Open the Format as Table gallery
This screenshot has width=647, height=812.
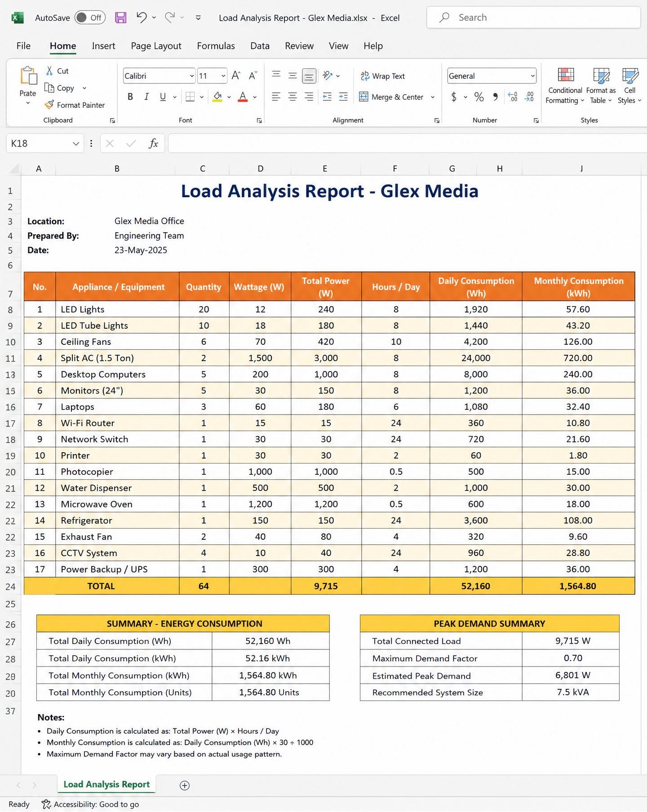pyautogui.click(x=601, y=86)
